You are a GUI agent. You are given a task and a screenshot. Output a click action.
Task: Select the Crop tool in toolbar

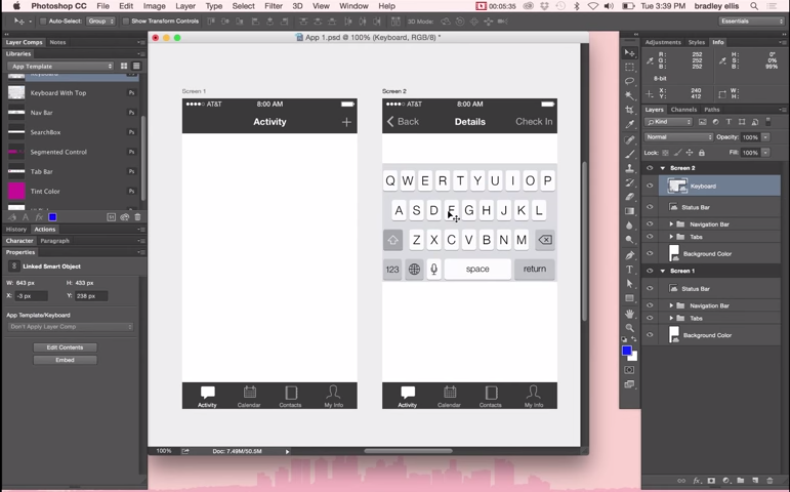[x=630, y=110]
